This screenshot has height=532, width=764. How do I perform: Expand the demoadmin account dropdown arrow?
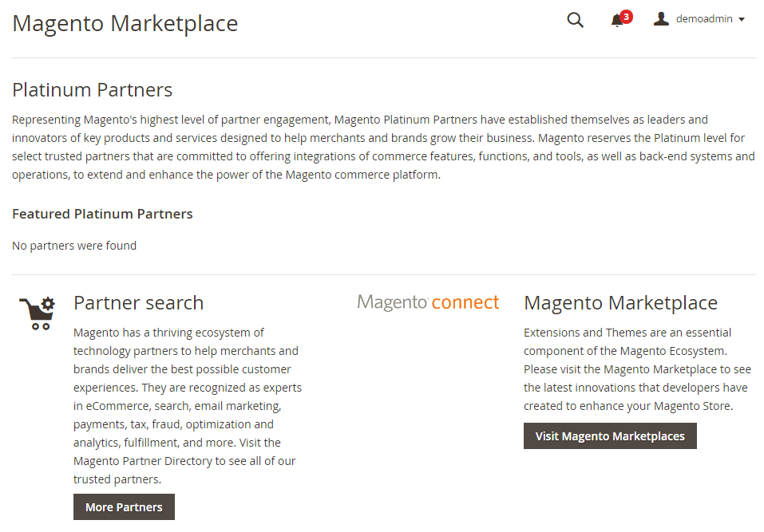point(742,20)
